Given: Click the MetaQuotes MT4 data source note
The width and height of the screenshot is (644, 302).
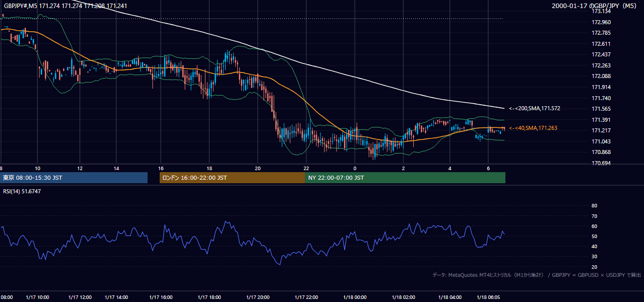Looking at the screenshot, I should (x=537, y=275).
